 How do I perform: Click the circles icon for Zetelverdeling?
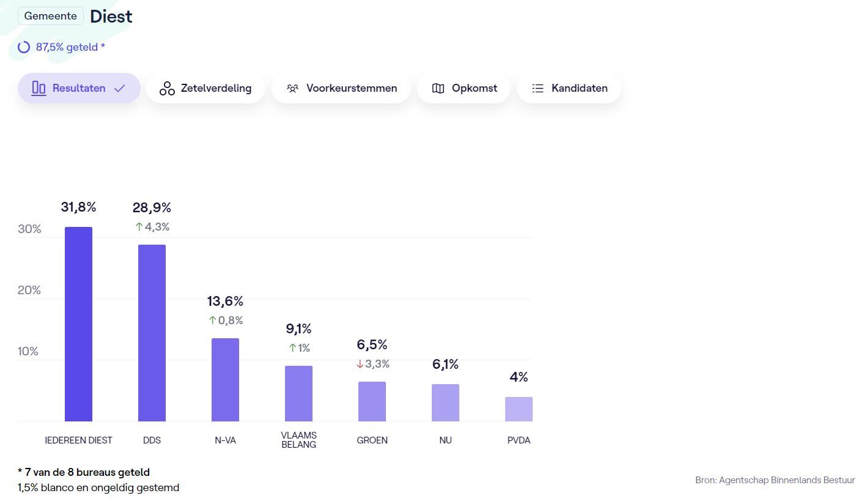(x=167, y=89)
